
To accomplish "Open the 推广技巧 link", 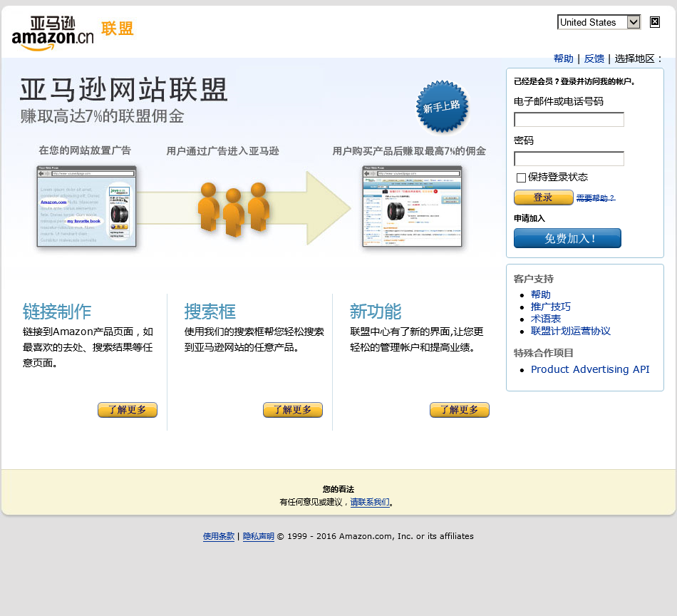I will [550, 307].
